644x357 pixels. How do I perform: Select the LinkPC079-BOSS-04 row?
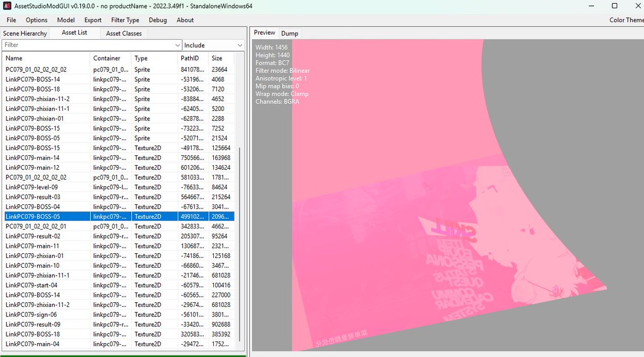[119, 207]
